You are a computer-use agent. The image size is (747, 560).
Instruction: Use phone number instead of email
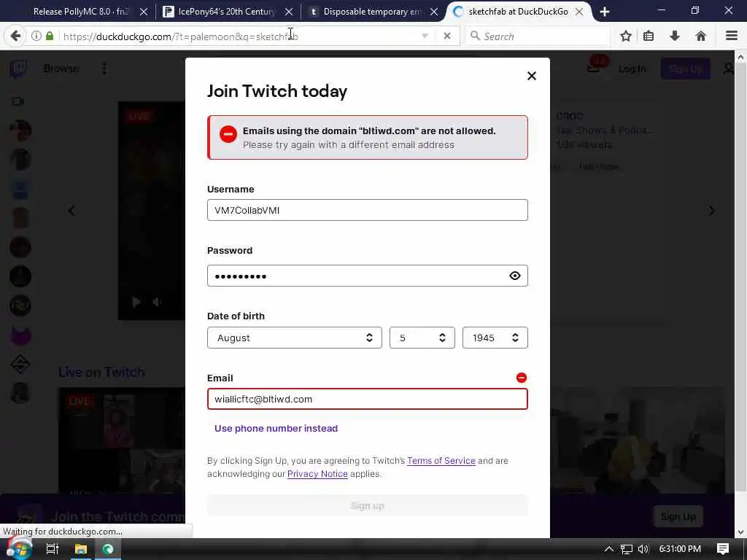(x=276, y=428)
